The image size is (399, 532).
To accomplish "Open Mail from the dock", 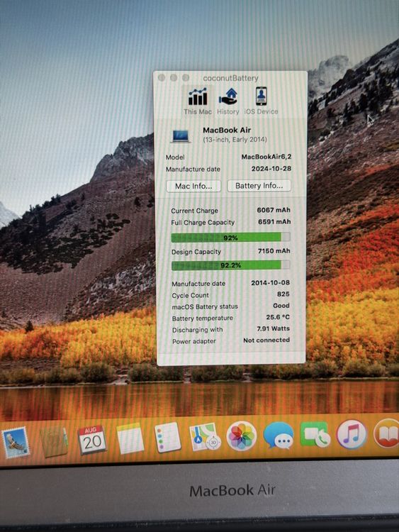I will 16,443.
